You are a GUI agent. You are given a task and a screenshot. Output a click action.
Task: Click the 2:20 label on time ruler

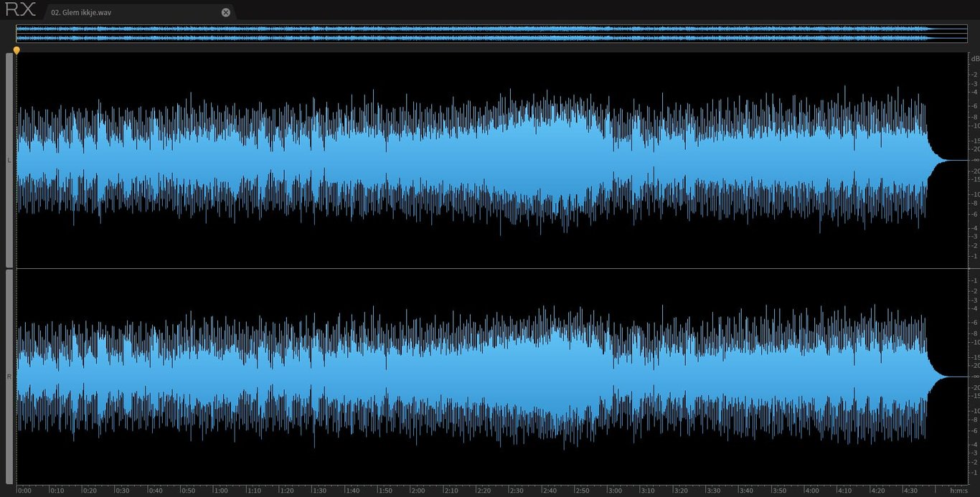[485, 491]
